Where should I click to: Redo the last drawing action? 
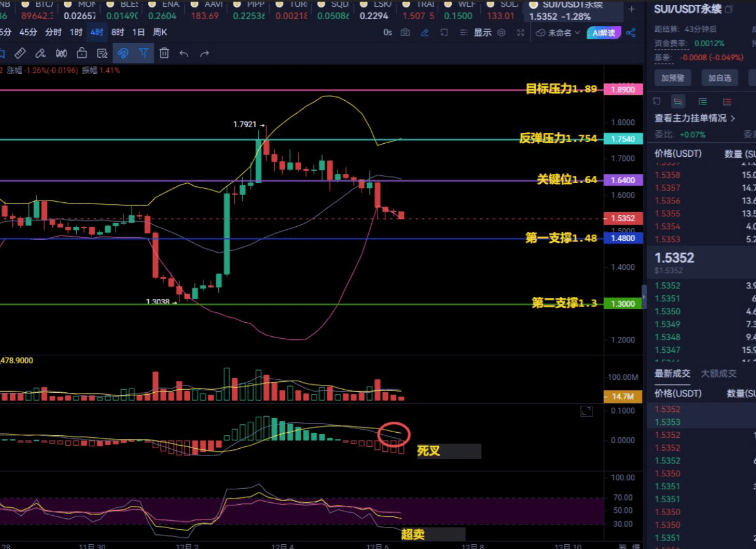(204, 53)
